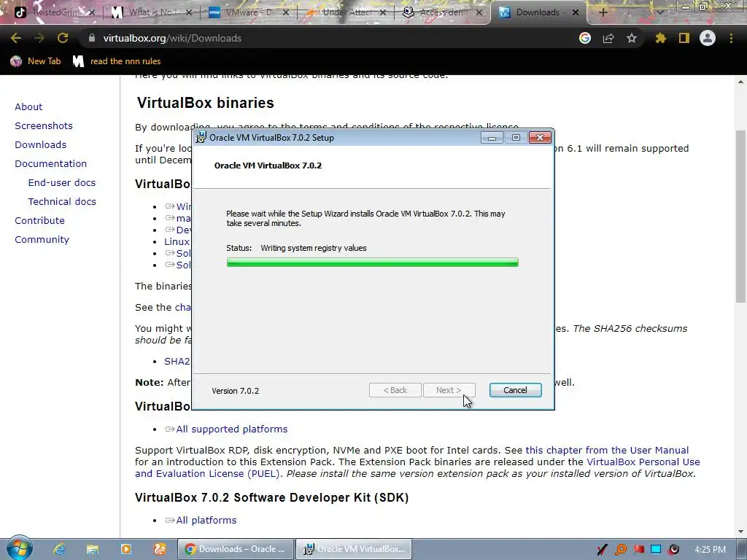
Task: Close the Downloads tab
Action: pos(576,12)
